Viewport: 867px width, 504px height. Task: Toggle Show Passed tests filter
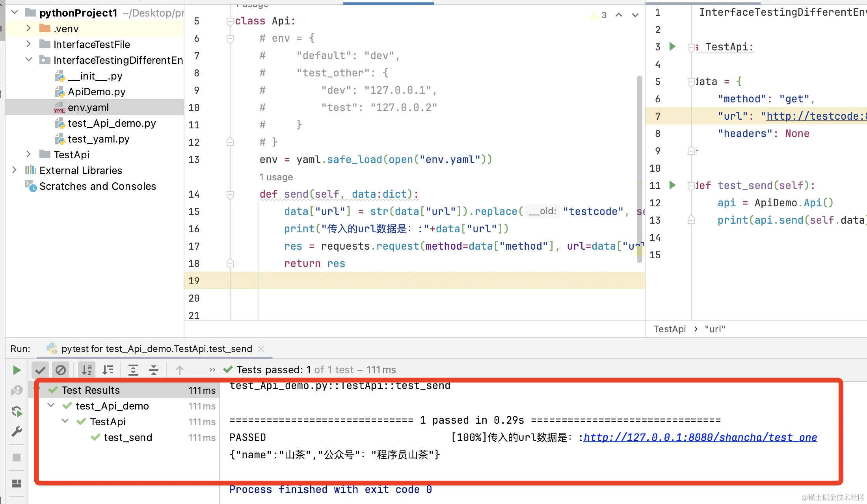tap(40, 370)
